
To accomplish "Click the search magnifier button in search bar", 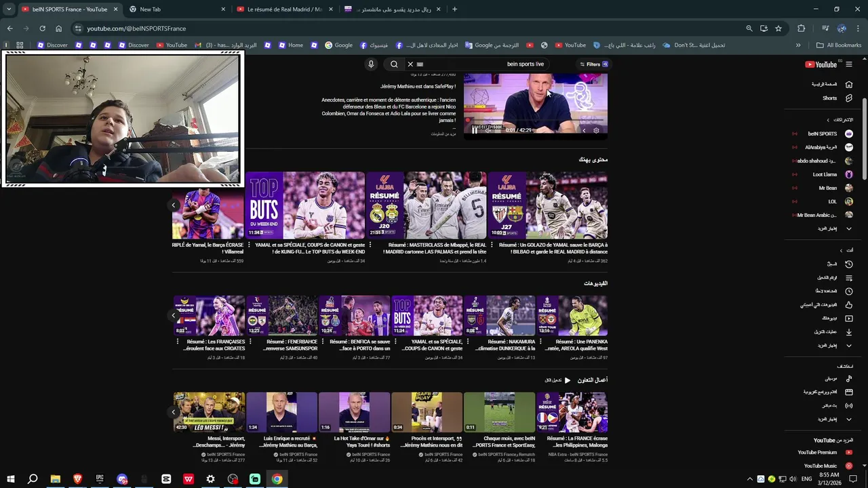I will (394, 64).
